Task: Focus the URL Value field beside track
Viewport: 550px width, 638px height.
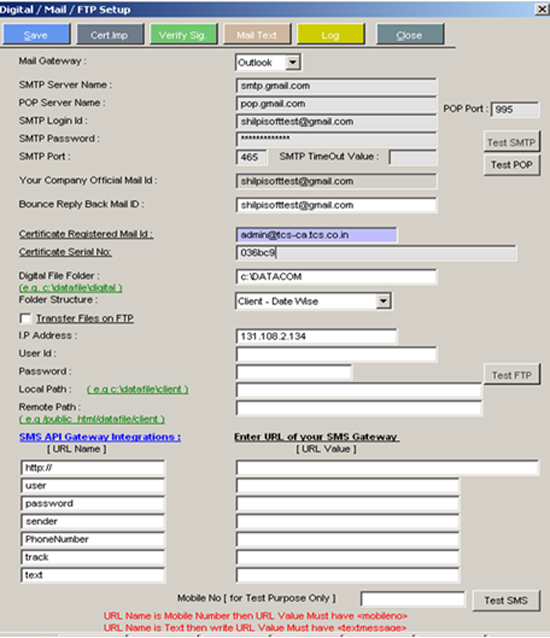Action: 347,557
